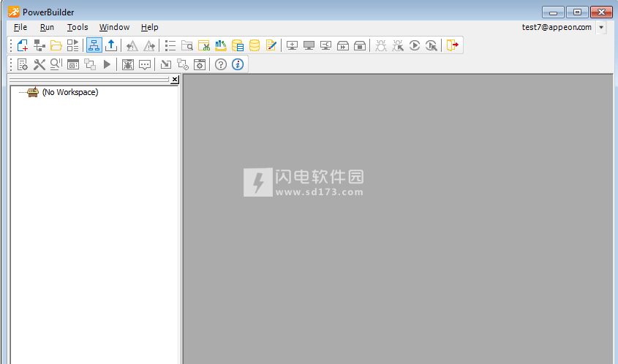The image size is (618, 364).
Task: Click the wrench and screwdriver tools icon
Action: click(39, 64)
